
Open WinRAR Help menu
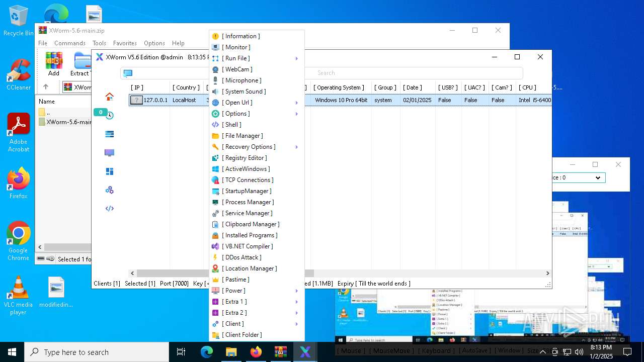[178, 43]
